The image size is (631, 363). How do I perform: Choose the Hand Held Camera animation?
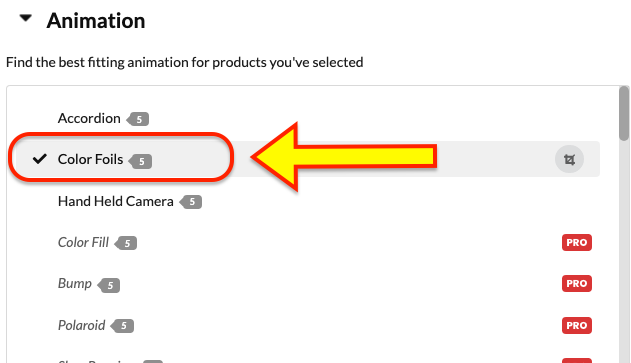pos(115,201)
